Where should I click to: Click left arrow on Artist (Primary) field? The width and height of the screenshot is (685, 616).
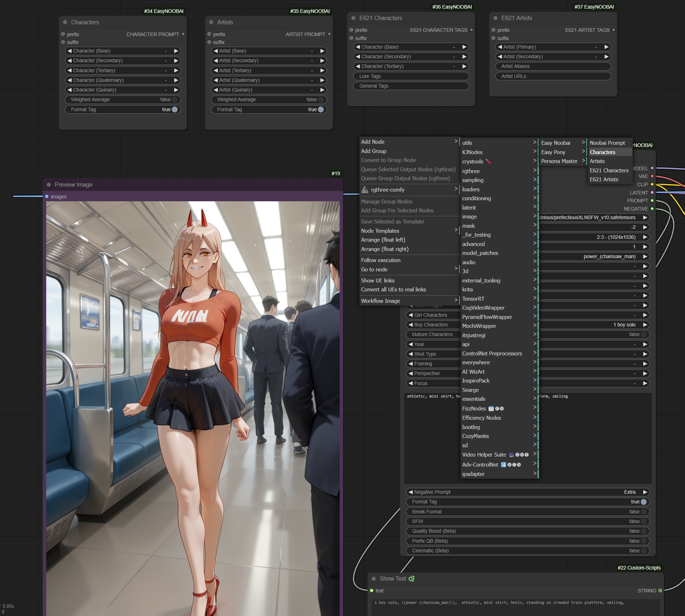[x=500, y=47]
